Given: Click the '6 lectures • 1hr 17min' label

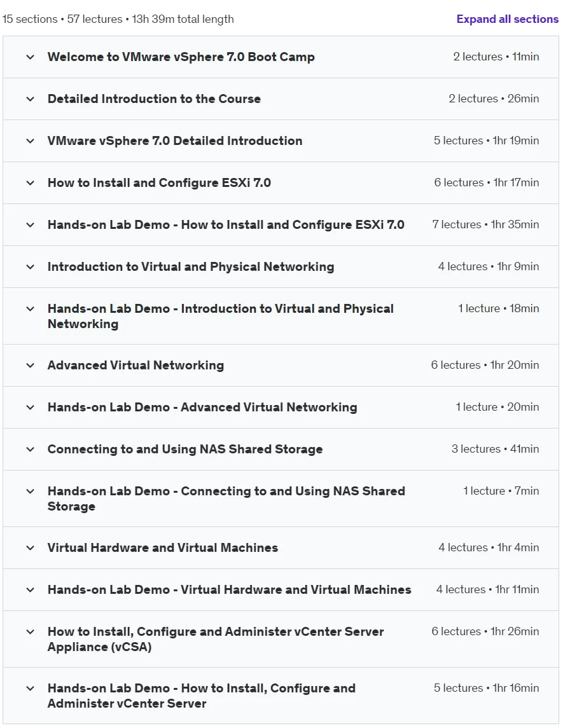Looking at the screenshot, I should click(487, 182).
